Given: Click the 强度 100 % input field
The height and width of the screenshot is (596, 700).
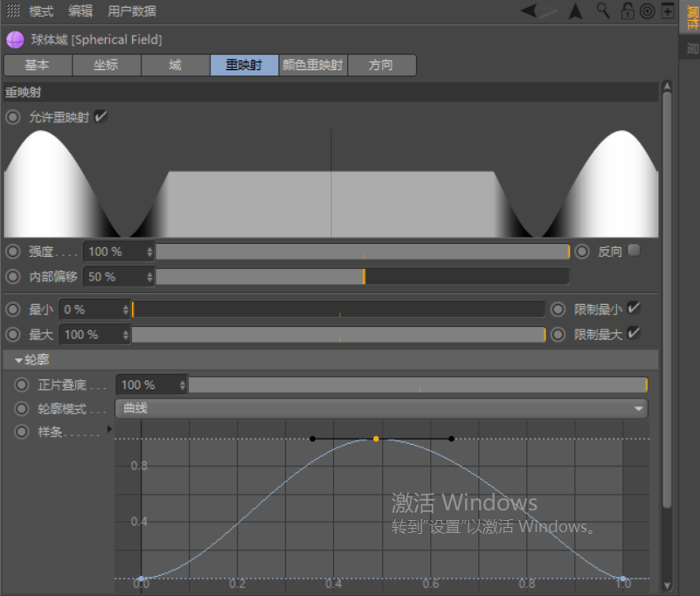Looking at the screenshot, I should tap(118, 252).
